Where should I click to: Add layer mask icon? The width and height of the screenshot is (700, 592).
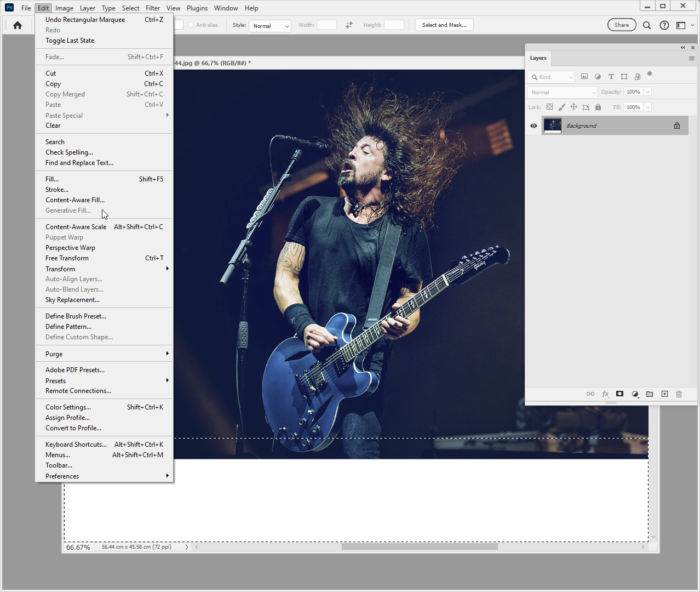point(619,394)
